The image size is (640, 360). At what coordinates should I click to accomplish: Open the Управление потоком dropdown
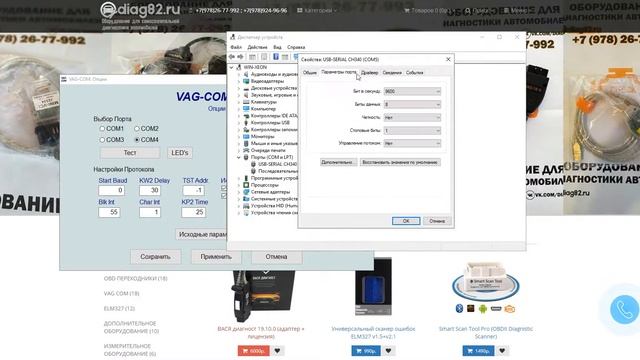pyautogui.click(x=412, y=143)
